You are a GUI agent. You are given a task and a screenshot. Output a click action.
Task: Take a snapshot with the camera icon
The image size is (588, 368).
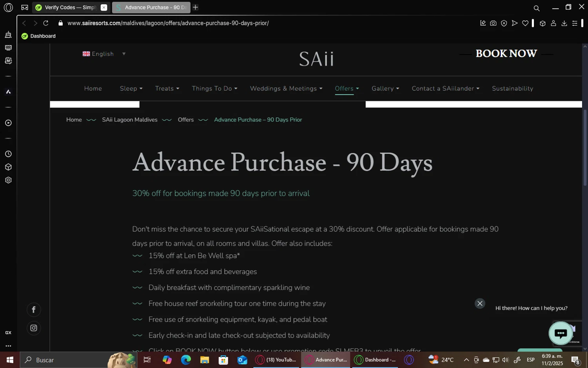(x=494, y=23)
